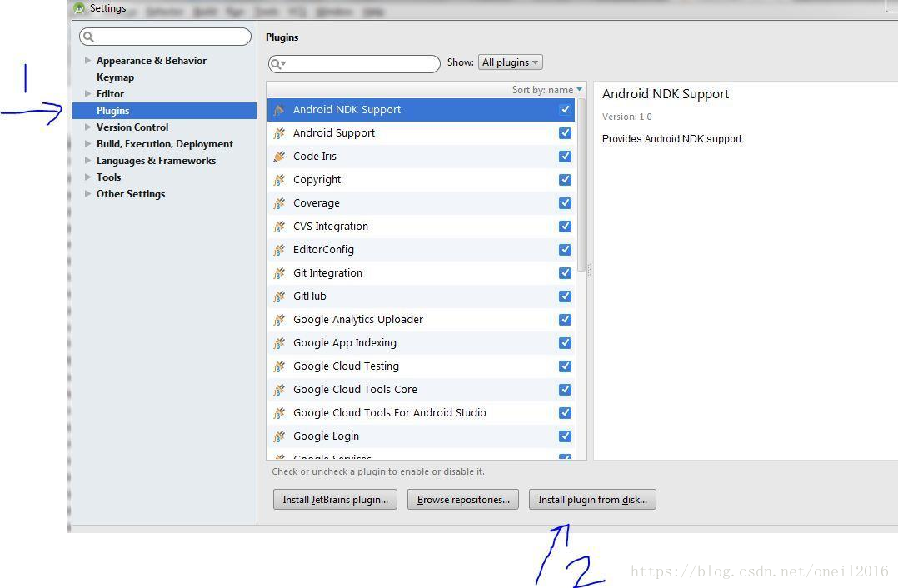Toggle the CVS Integration checkbox
The image size is (898, 588).
(565, 227)
